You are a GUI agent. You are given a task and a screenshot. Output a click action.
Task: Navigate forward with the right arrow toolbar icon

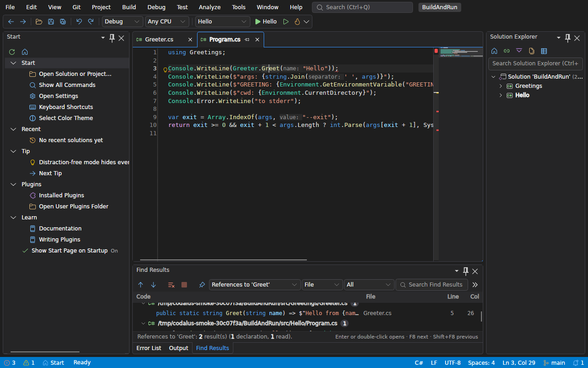point(23,22)
